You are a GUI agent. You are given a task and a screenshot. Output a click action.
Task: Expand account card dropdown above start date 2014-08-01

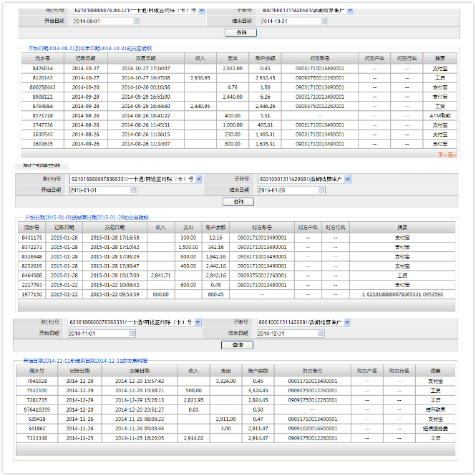click(x=202, y=11)
